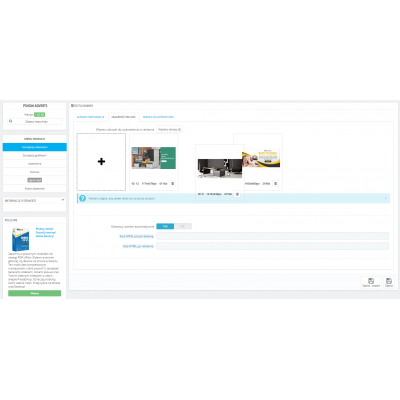Image resolution: width=400 pixels, height=400 pixels.
Task: Expand the Informacje o licencji panel arrow
Action: (63, 200)
